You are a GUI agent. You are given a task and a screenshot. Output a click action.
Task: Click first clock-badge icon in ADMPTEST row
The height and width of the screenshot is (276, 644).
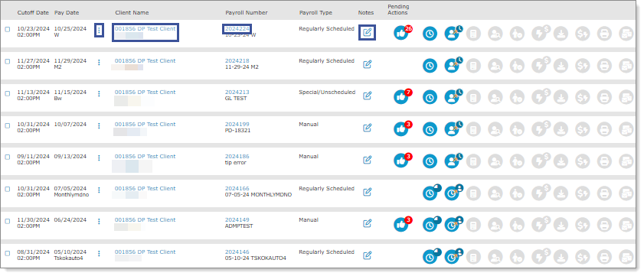point(431,224)
